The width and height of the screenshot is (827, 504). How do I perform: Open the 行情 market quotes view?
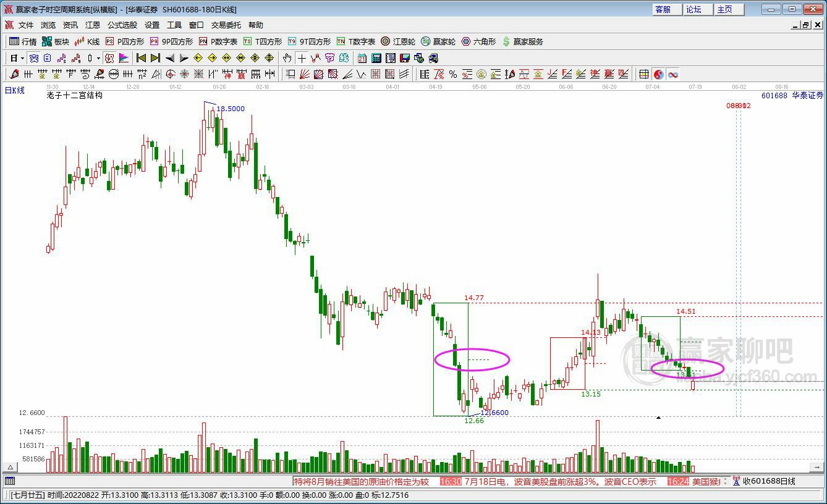(x=23, y=41)
